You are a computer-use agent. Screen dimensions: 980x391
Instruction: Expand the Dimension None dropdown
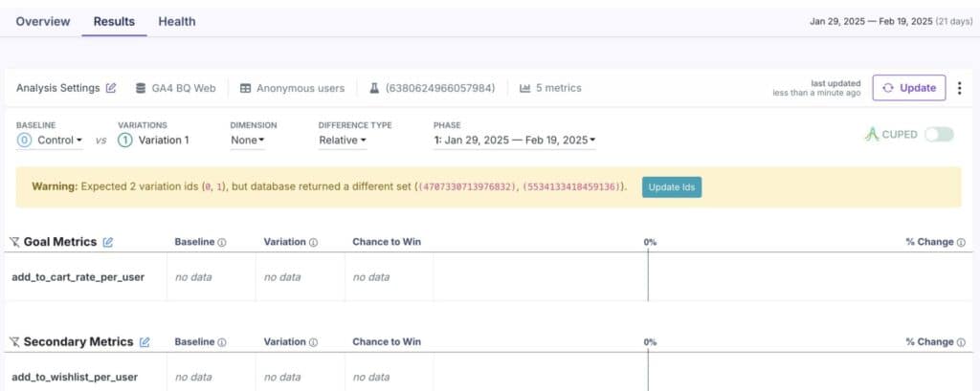pos(248,141)
